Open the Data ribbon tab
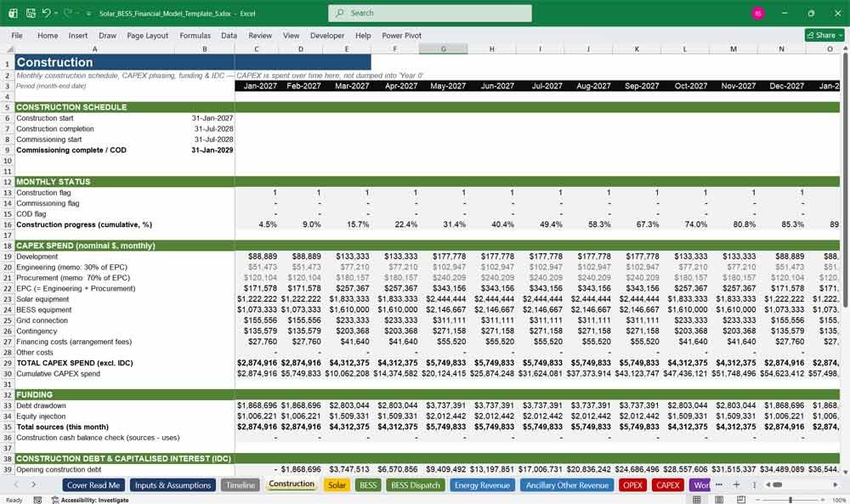Viewport: 850px width, 504px height. tap(229, 35)
